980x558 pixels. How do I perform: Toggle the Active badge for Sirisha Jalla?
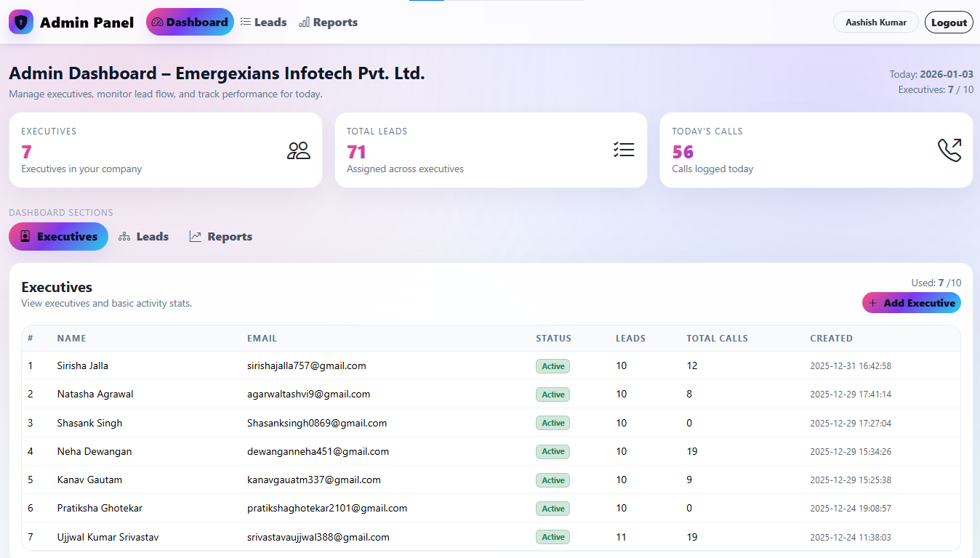[553, 365]
